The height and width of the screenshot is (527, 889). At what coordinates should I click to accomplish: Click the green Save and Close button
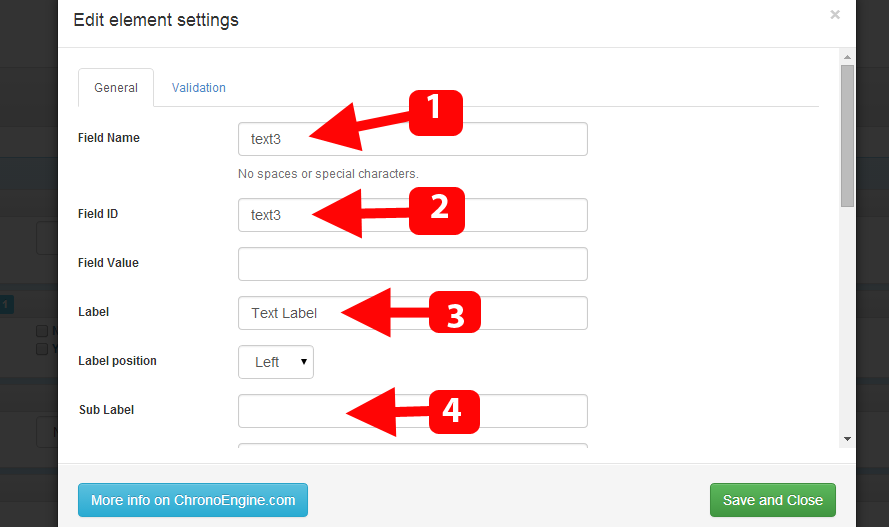pyautogui.click(x=773, y=500)
